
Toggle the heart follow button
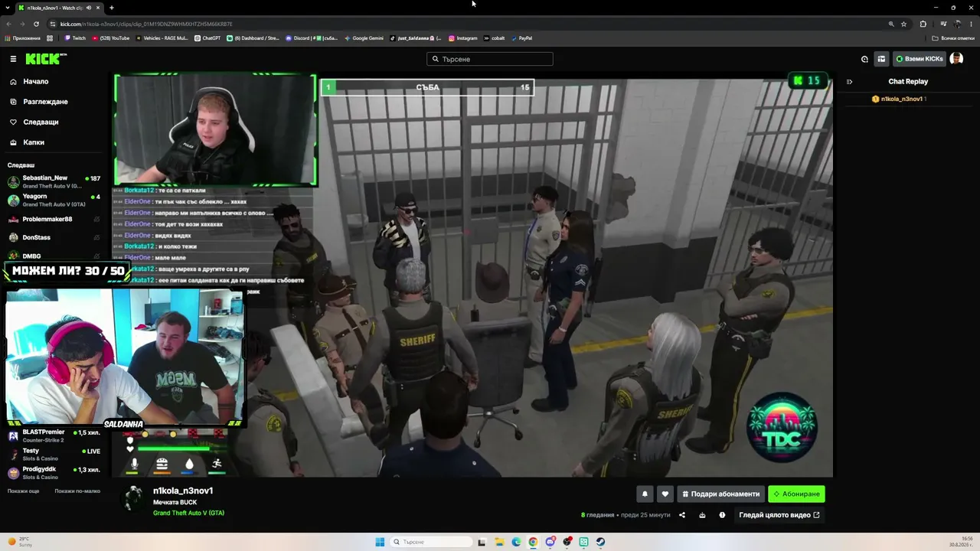tap(665, 494)
